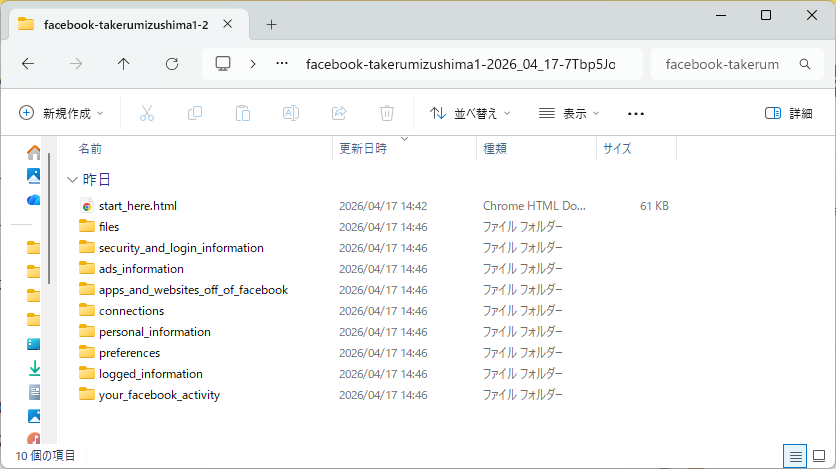This screenshot has height=469, width=836.
Task: Click the Share icon in toolbar
Action: tap(339, 113)
